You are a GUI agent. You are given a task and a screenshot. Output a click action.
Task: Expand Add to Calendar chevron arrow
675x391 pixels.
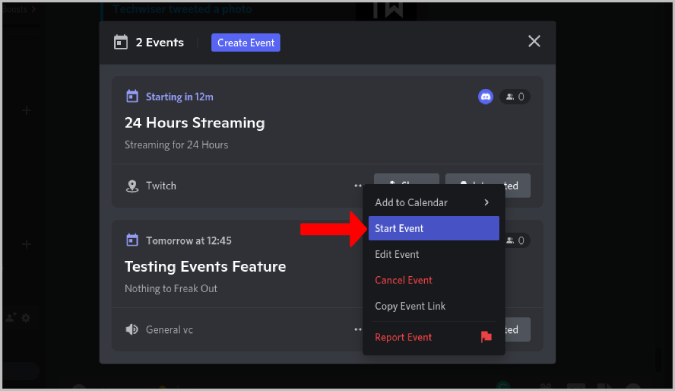[x=486, y=202]
